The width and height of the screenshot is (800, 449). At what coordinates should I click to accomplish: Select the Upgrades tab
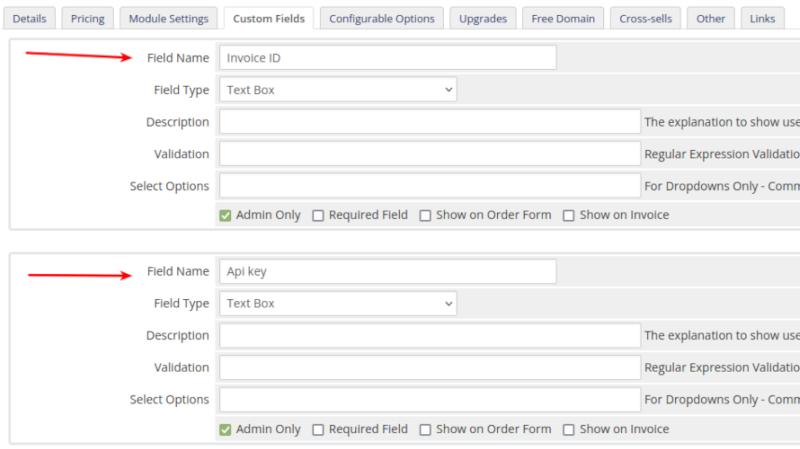click(483, 18)
